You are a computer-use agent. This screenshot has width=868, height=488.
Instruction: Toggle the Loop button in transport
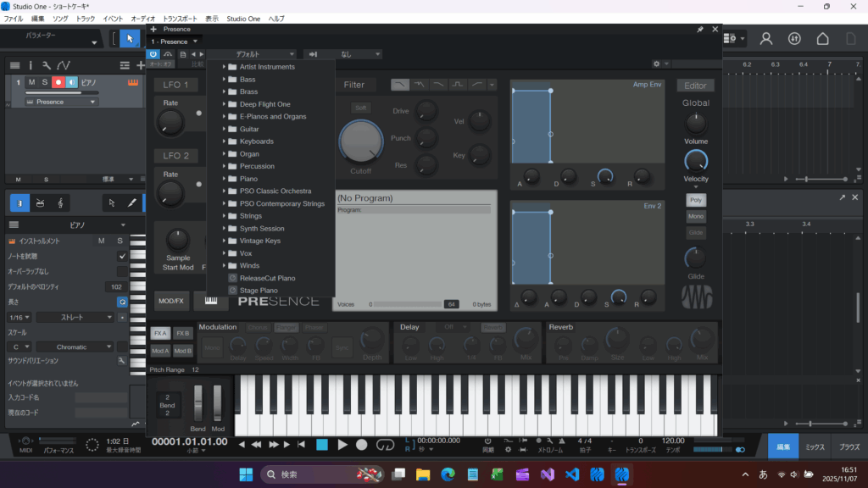coord(386,444)
